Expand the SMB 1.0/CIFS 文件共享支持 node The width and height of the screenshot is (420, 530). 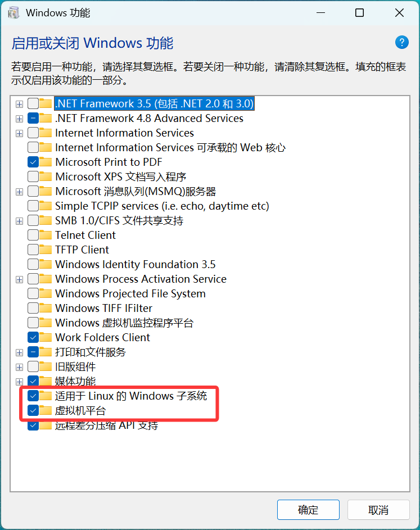pyautogui.click(x=19, y=221)
